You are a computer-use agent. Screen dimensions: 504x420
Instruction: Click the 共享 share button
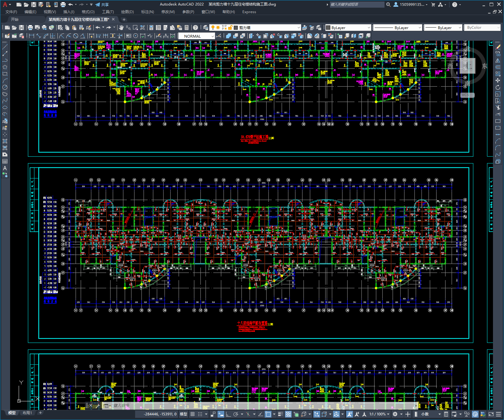(102, 5)
